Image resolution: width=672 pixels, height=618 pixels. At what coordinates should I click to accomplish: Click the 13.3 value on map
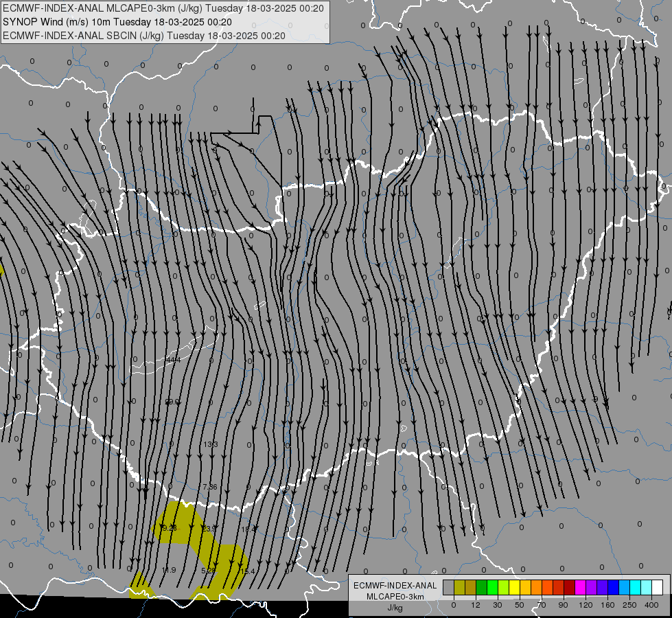pos(211,444)
